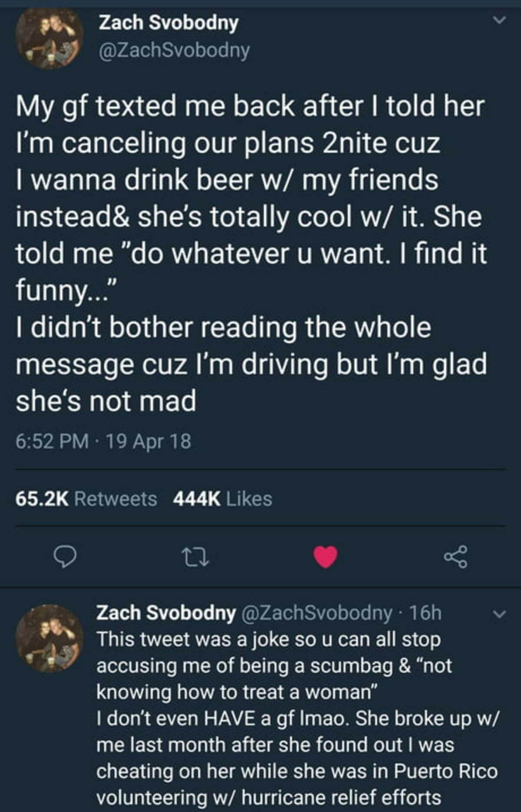The width and height of the screenshot is (521, 812).
Task: Click the 'I didn't bother reading' paragraph
Action: pyautogui.click(x=252, y=364)
